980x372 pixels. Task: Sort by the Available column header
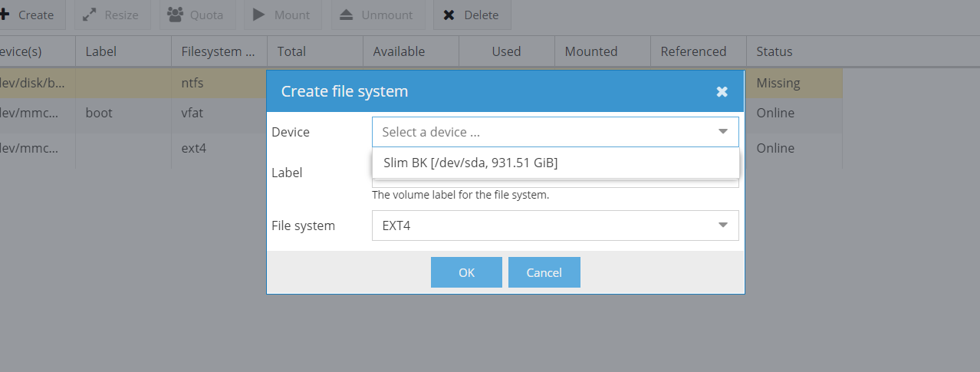411,51
